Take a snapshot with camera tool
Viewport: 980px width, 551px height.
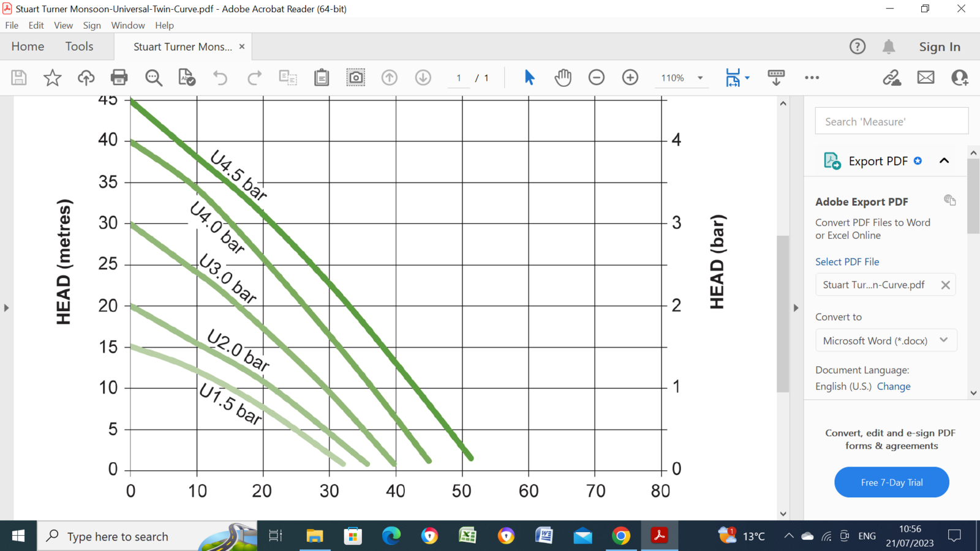pos(355,78)
